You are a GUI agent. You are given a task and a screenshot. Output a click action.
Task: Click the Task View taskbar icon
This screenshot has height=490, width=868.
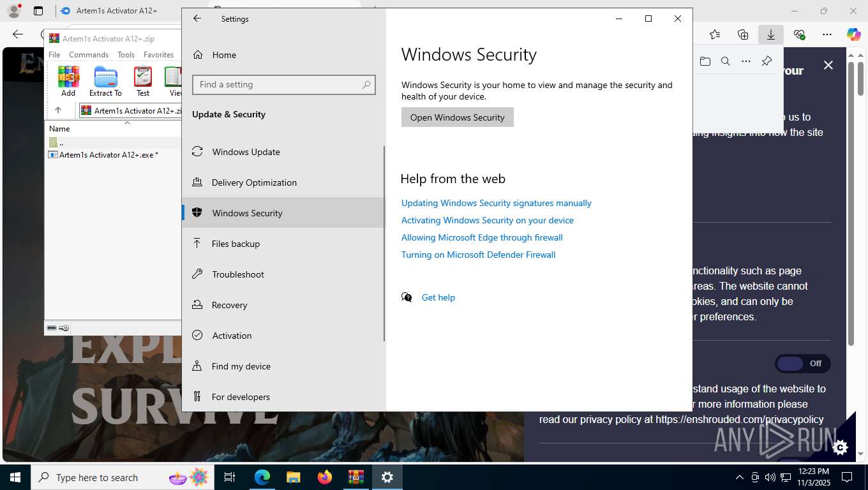click(x=230, y=477)
